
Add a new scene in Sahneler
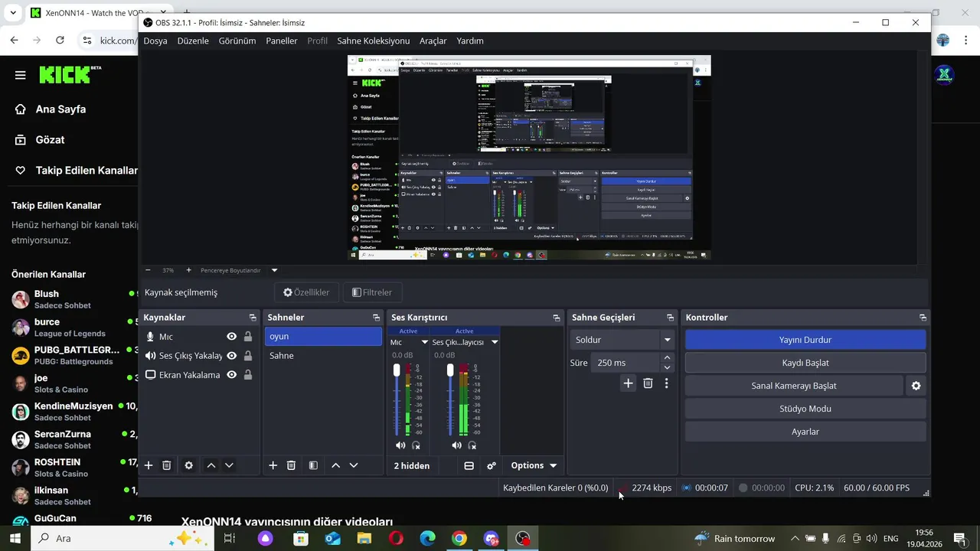(x=273, y=465)
